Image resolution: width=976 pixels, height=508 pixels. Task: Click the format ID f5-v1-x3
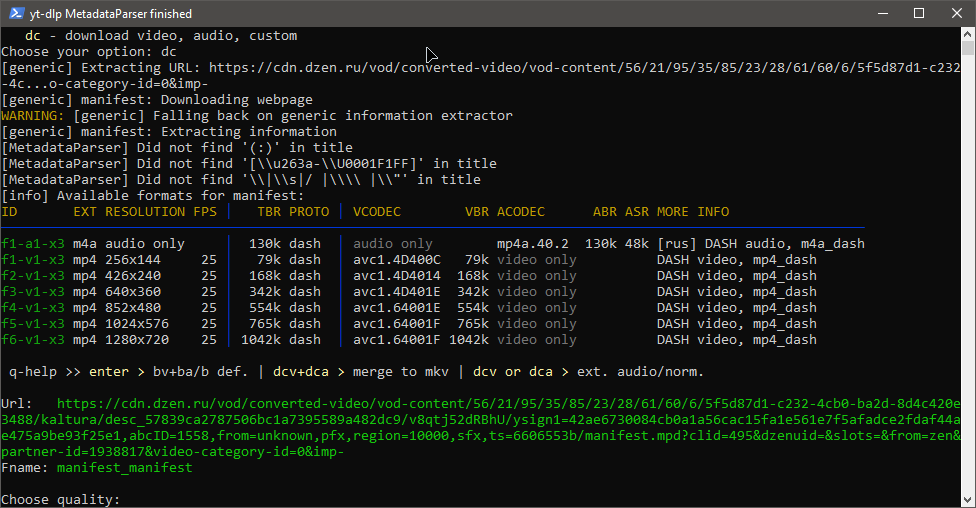[33, 324]
